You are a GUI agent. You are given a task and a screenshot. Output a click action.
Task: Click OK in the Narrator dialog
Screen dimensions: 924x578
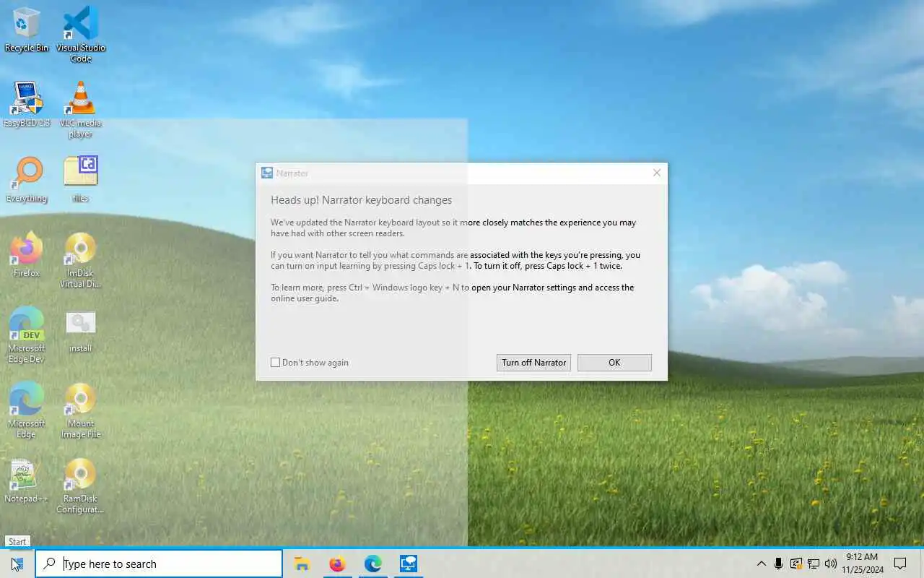pos(614,363)
